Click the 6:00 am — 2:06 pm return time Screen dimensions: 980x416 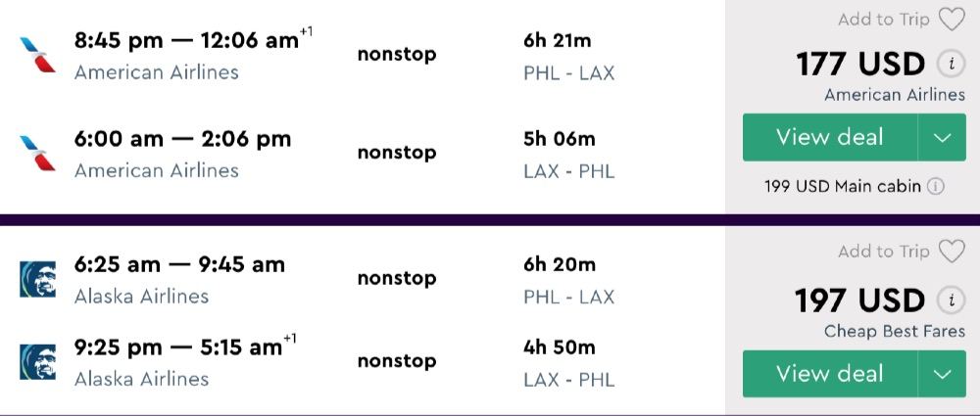182,139
